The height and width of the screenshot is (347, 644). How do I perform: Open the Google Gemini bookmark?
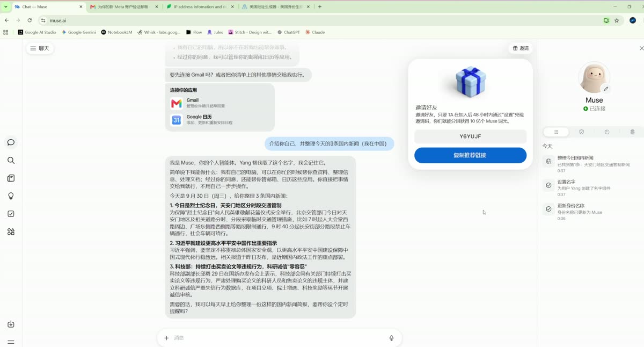(79, 32)
